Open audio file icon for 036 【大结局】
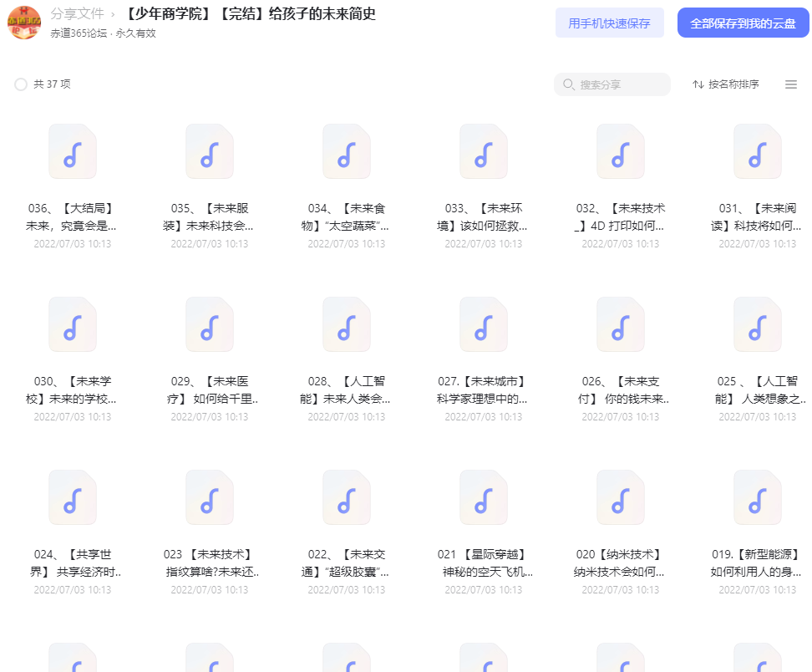 73,151
